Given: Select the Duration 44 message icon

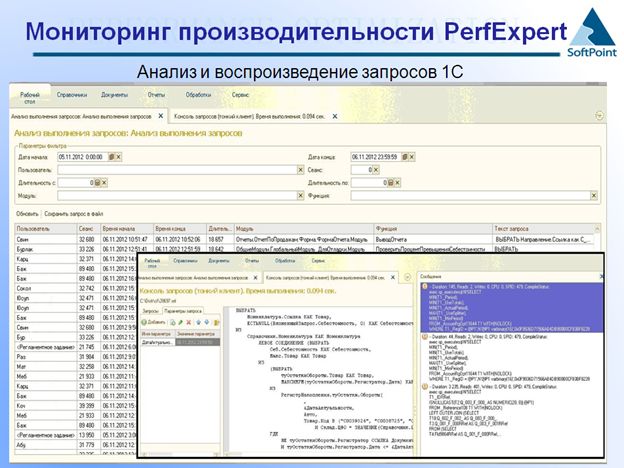Looking at the screenshot, I should 425,337.
